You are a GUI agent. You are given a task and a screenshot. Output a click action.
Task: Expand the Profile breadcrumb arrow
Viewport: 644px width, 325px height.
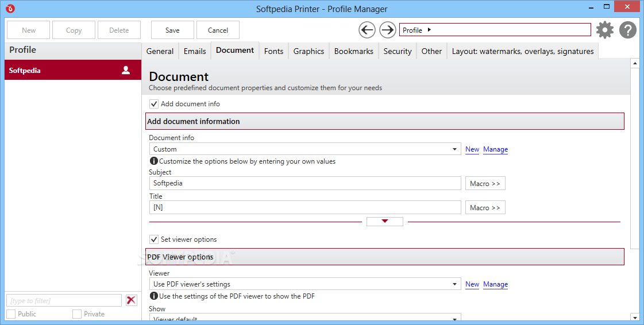[429, 29]
